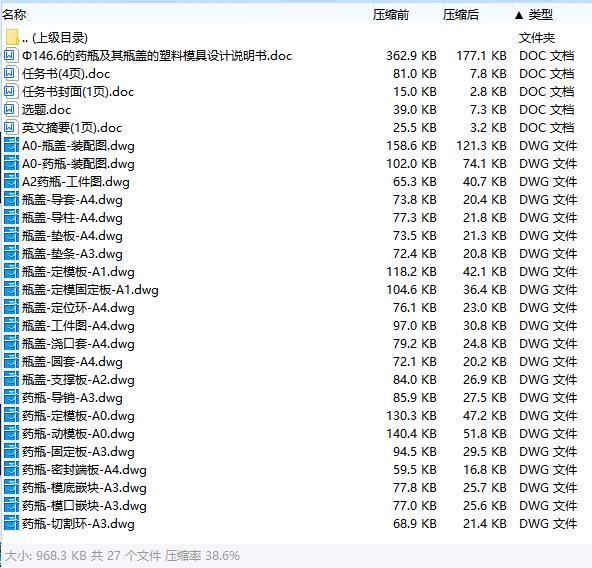Click the 47.2 KB compressed size value
This screenshot has height=568, width=592.
click(485, 416)
